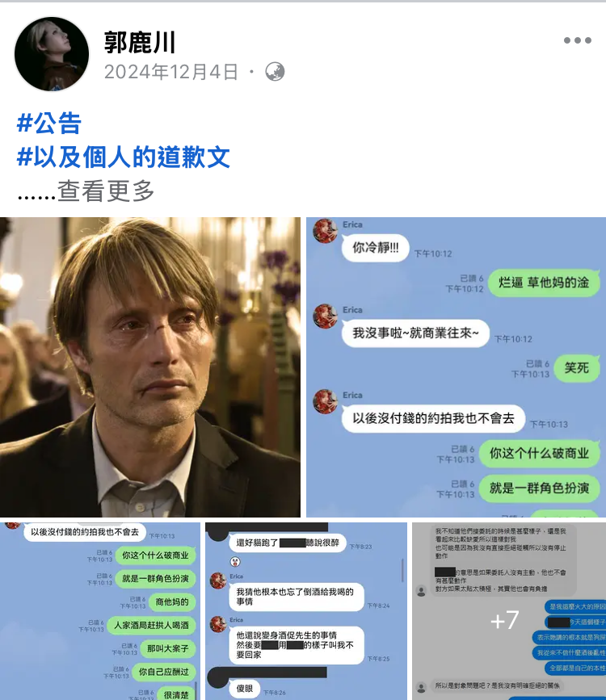Image resolution: width=606 pixels, height=700 pixels.
Task: Click the small sticker face under 還好貓跑了
Action: (235, 562)
